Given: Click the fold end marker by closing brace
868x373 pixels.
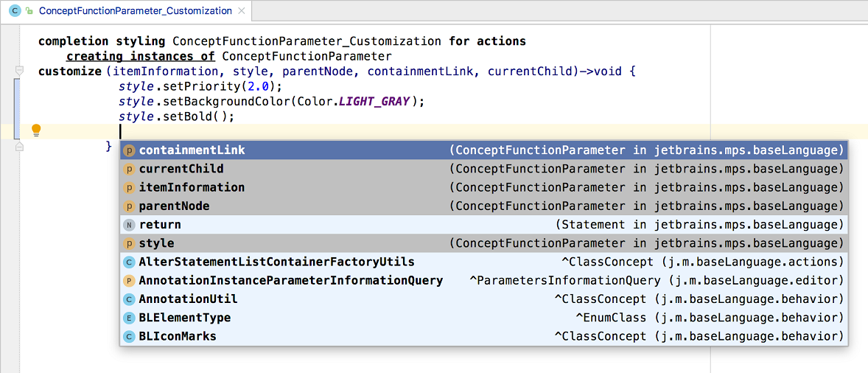Looking at the screenshot, I should tap(19, 146).
